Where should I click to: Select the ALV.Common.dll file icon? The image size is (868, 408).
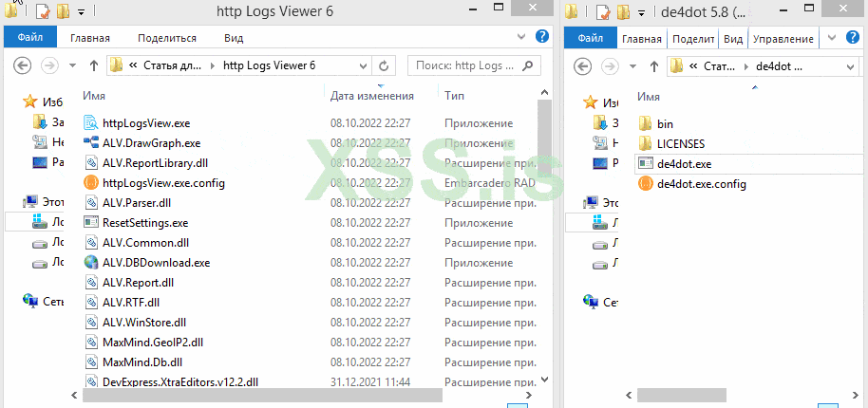pos(91,242)
